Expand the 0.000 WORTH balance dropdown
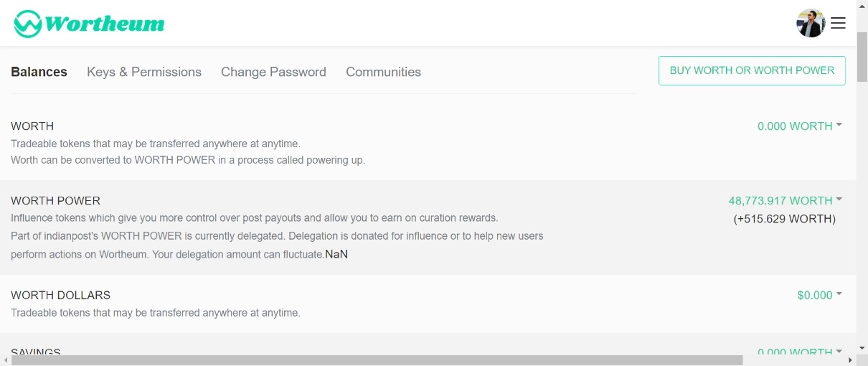Image resolution: width=868 pixels, height=366 pixels. tap(799, 126)
